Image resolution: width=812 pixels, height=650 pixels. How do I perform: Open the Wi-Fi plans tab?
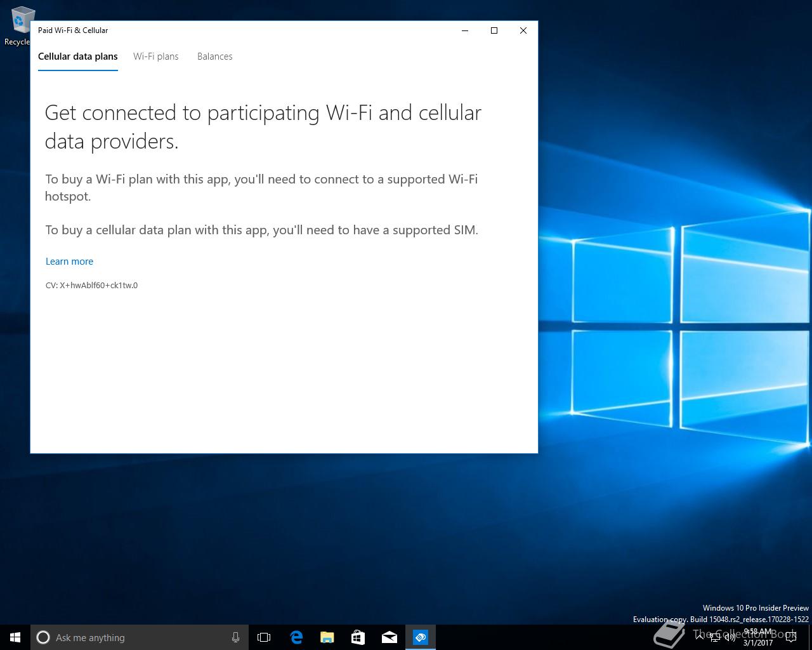tap(156, 56)
